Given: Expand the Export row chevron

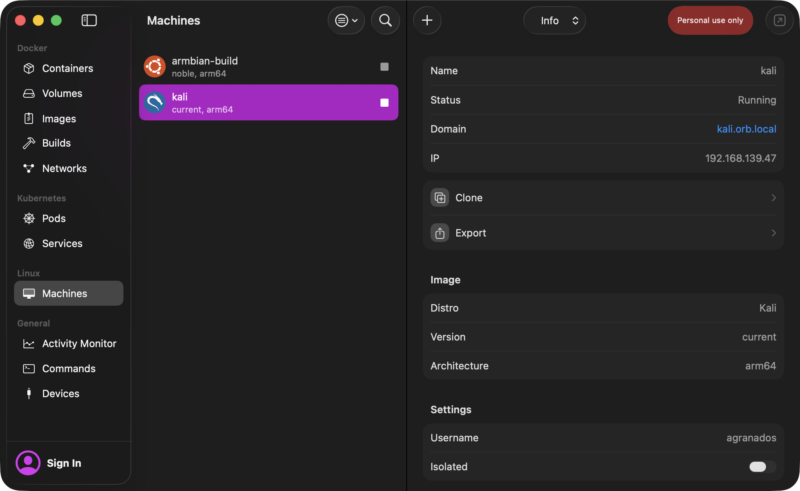Looking at the screenshot, I should click(x=773, y=233).
